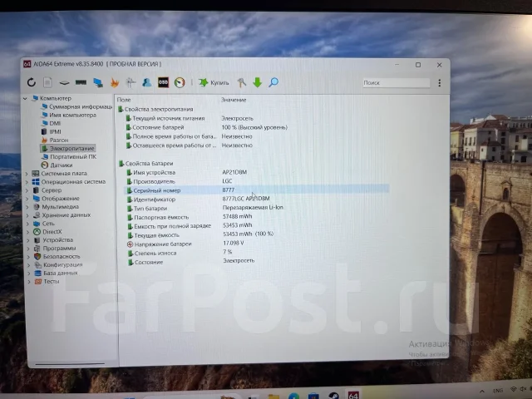Expand the Сеть node
This screenshot has height=399, width=532.
(27, 224)
